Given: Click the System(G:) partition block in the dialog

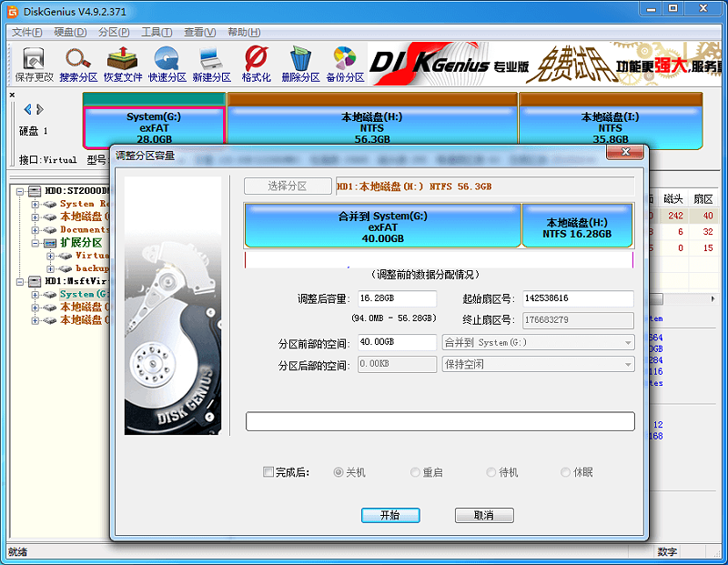Looking at the screenshot, I should (382, 225).
